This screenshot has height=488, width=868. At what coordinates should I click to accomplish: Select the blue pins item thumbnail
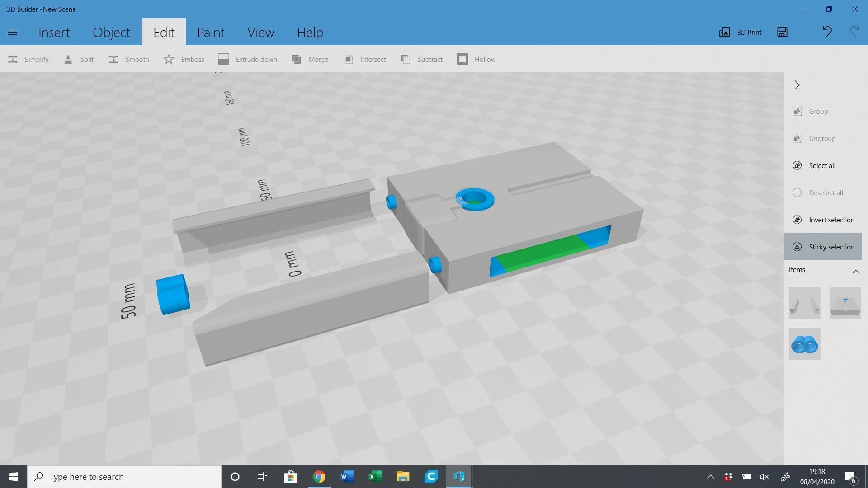(804, 344)
